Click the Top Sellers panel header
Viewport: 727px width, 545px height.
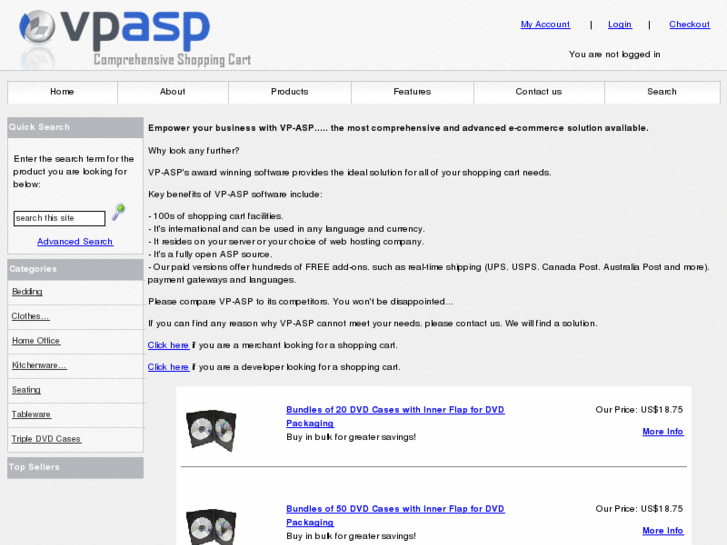(x=75, y=468)
